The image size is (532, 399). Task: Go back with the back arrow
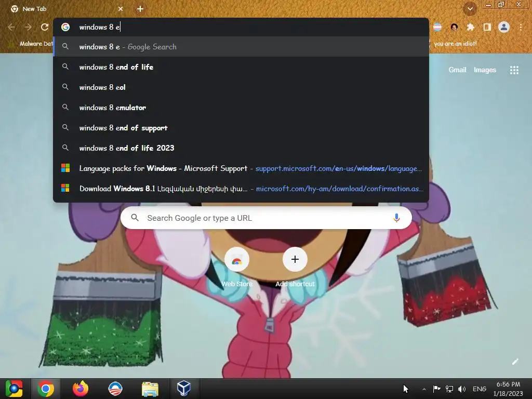pos(11,27)
